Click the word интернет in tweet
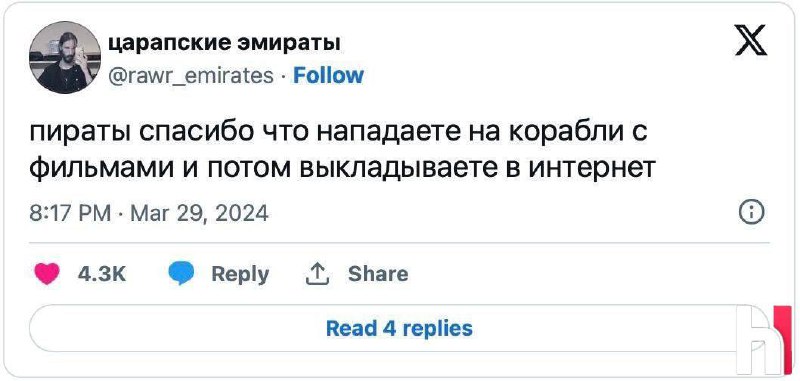Image resolution: width=800 pixels, height=381 pixels. 591,168
